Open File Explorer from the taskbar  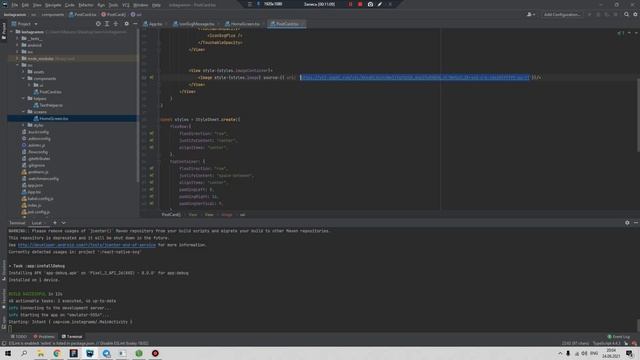coord(40,353)
